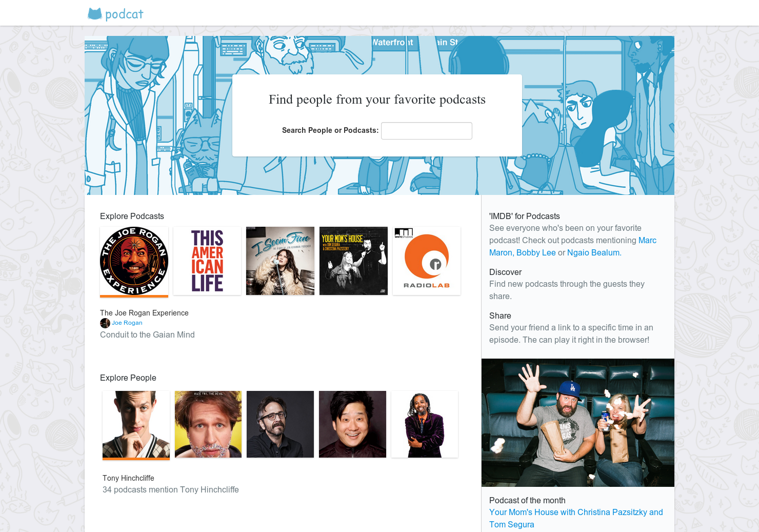Screen dimensions: 759x532
Task: Open Your Mom's House with Christina Pazsitzky link
Action: coord(576,518)
